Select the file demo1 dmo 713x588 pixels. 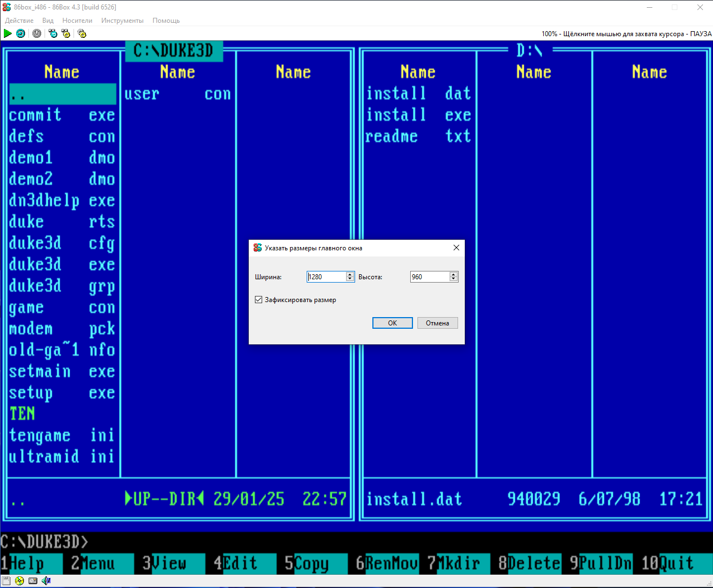coord(62,157)
